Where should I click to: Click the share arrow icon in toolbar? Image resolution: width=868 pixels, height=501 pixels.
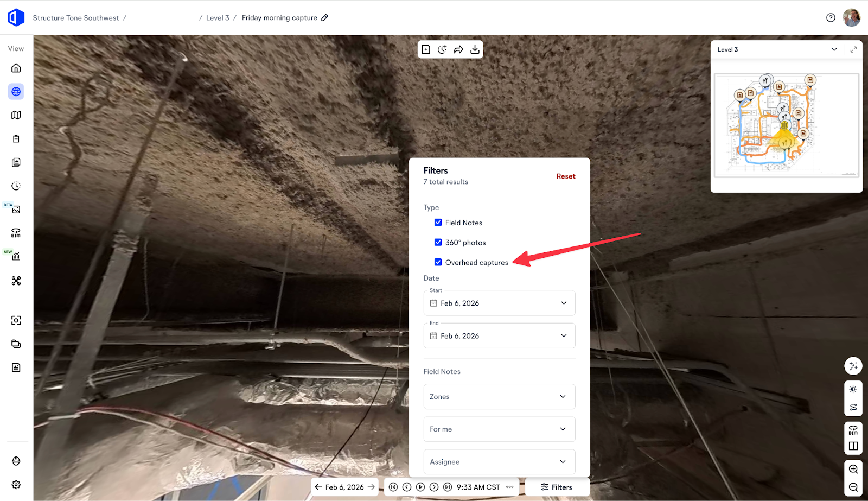458,49
